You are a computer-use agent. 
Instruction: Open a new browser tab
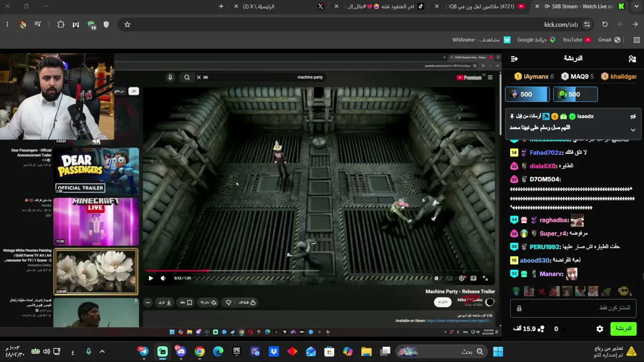pos(221,7)
